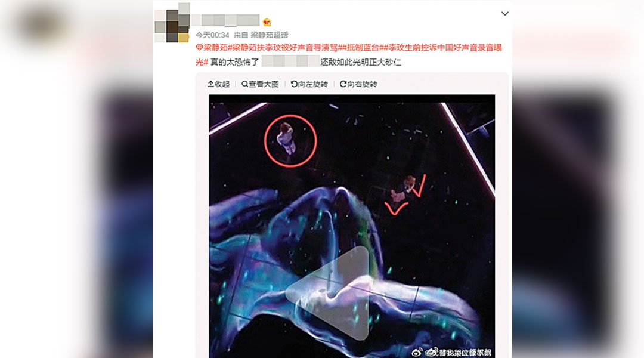
Task: Expand the post options chevron at top right
Action: point(505,14)
